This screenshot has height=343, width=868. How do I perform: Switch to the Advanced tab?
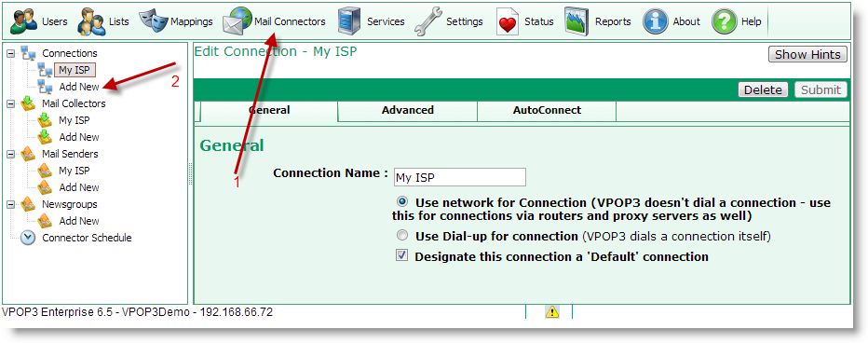[407, 110]
